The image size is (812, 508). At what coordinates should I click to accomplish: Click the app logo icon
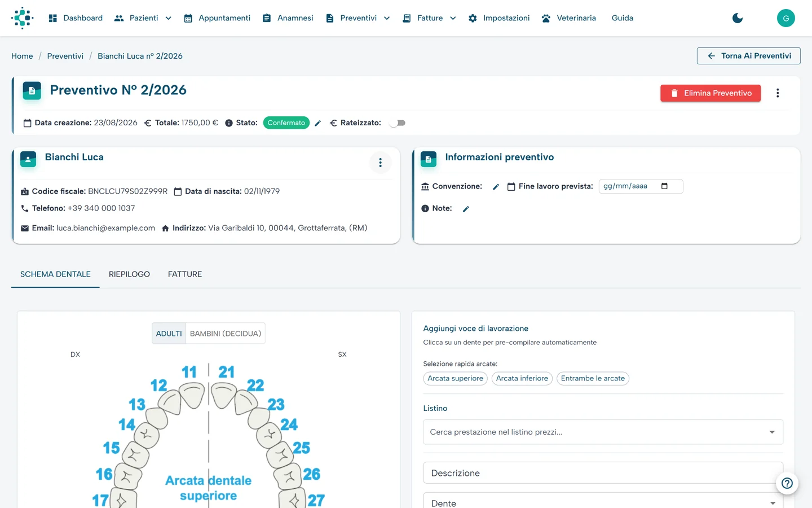point(23,18)
